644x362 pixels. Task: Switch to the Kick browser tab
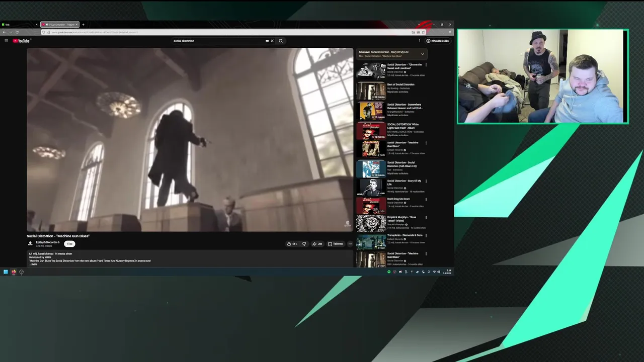click(x=19, y=24)
